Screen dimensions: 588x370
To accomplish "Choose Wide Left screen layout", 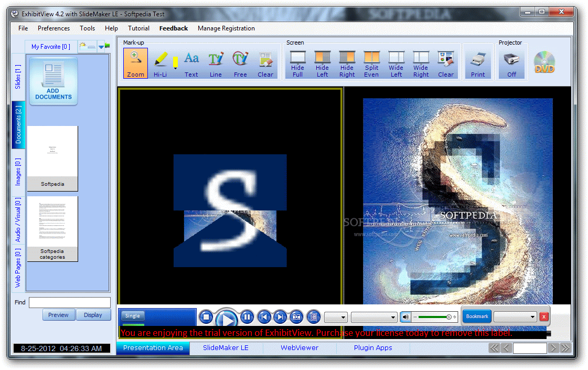I will (x=396, y=64).
